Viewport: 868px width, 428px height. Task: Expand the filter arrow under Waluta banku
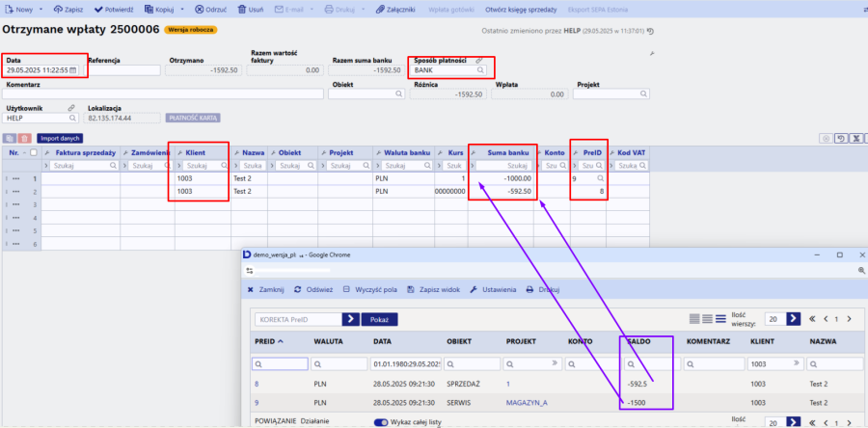[377, 166]
